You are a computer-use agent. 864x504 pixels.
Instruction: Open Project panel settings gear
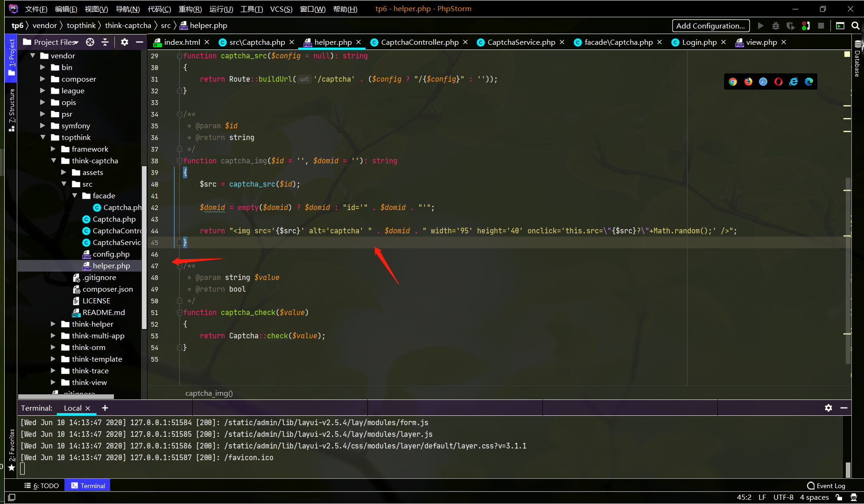tap(125, 42)
